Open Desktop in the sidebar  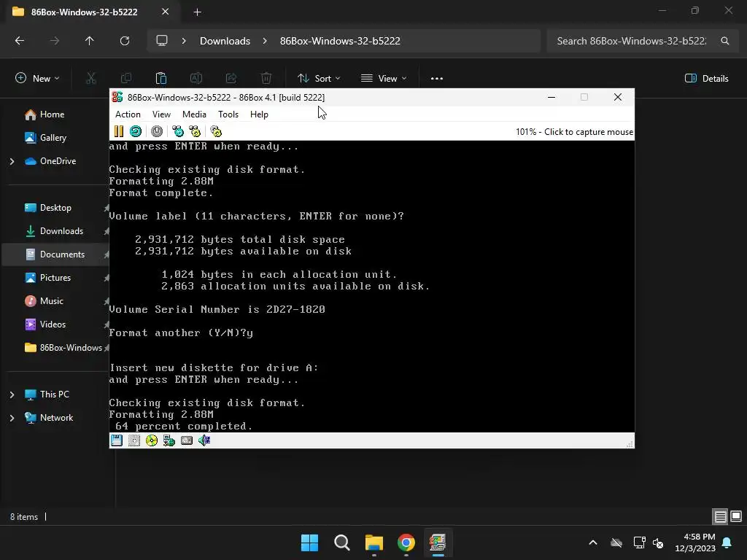point(55,208)
